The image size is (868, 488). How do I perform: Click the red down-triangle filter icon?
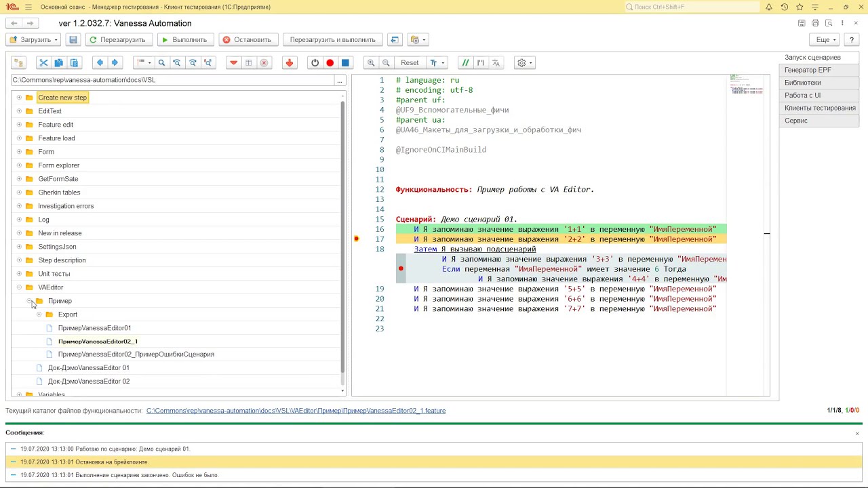point(233,63)
